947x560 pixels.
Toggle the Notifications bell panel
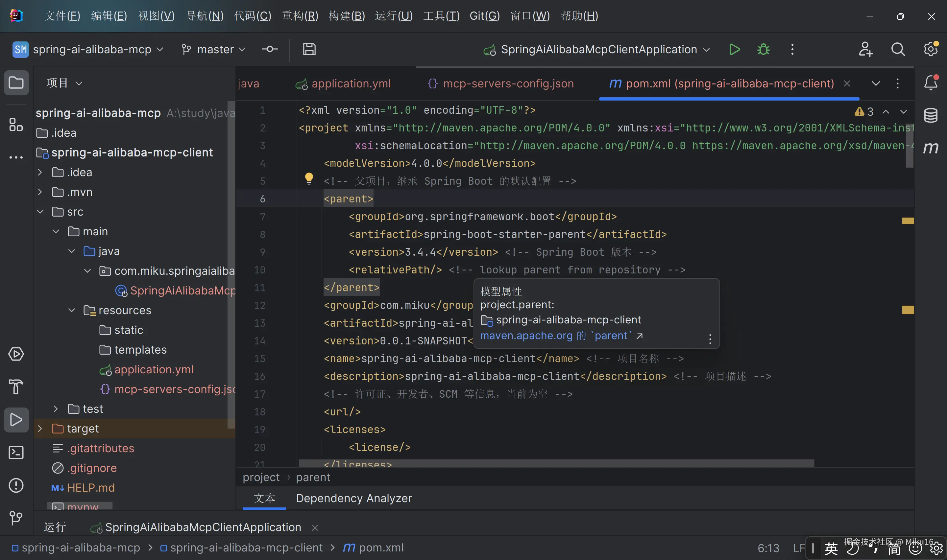click(930, 82)
